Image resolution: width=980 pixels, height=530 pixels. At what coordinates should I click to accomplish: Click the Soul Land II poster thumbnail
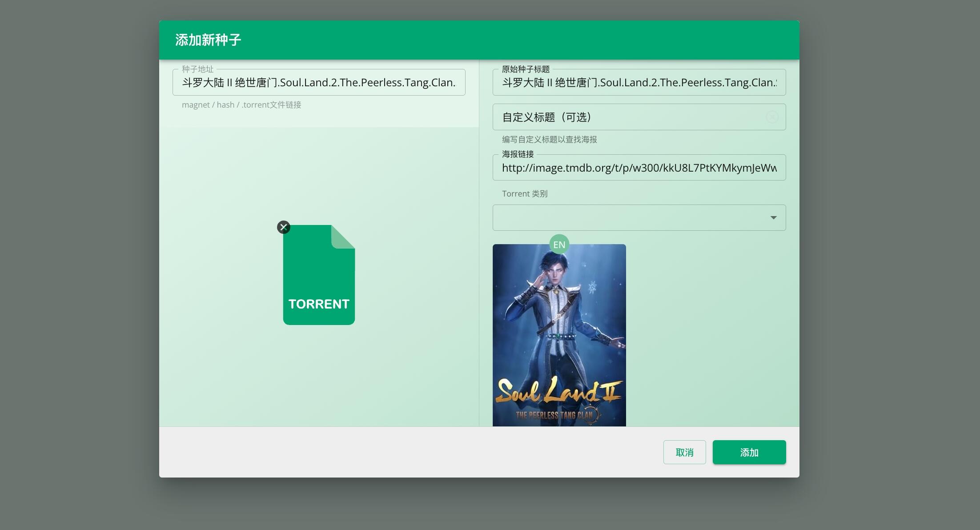[x=559, y=333]
